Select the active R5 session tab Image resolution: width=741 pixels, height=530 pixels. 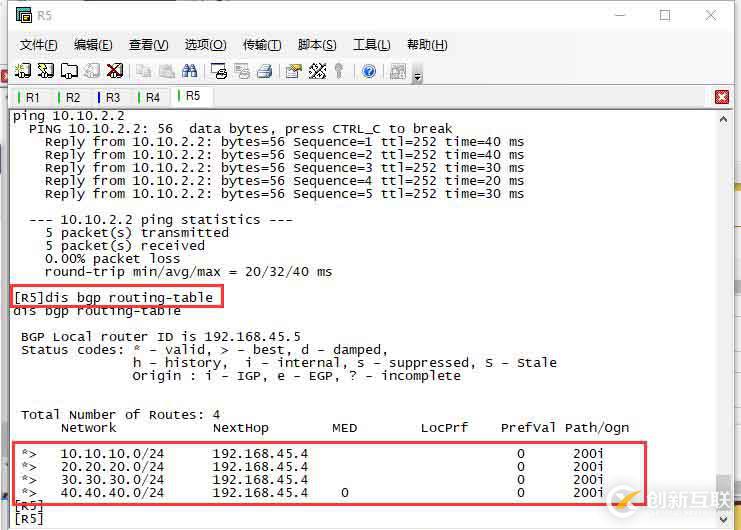[190, 96]
